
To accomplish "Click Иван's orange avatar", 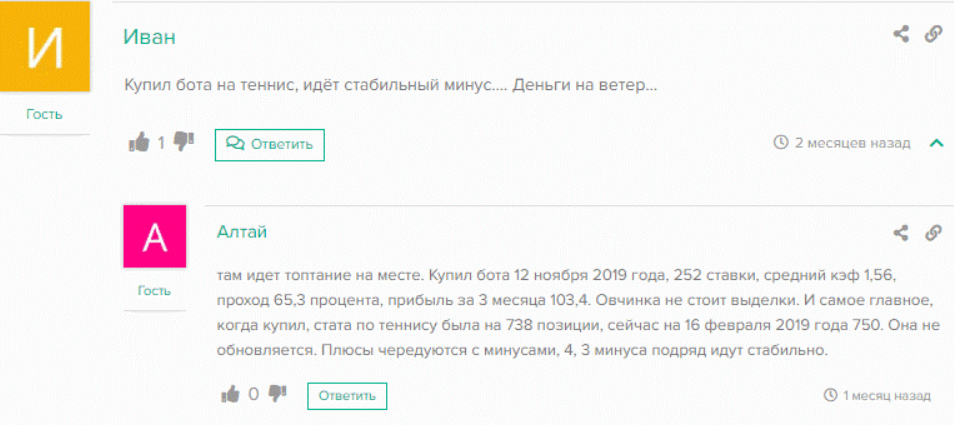I will [45, 45].
